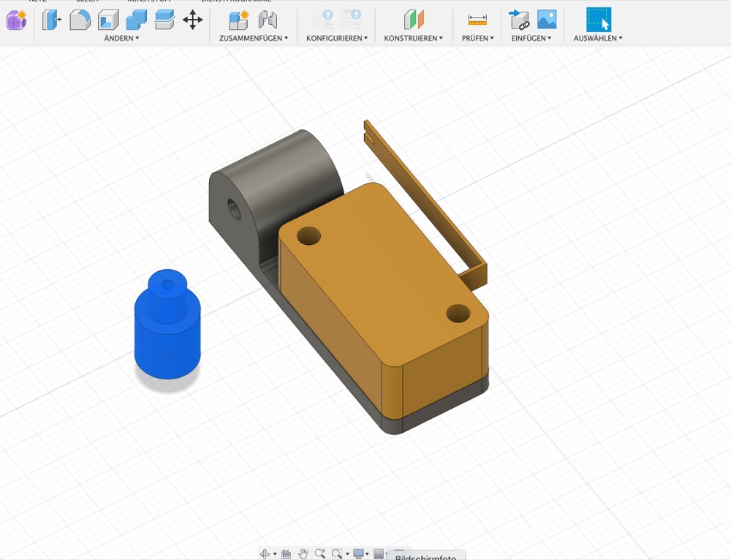This screenshot has height=560, width=731.
Task: Open the KONSTRUIEREN dropdown menu
Action: tap(414, 38)
